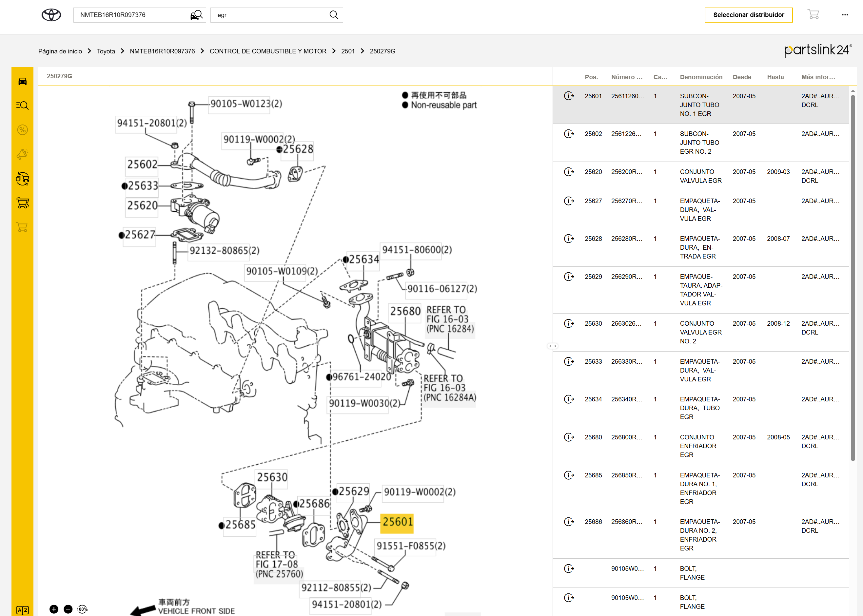The image size is (863, 616).
Task: Go to CONTROL DE COMBUSTIBLE Y MOTOR breadcrumb
Action: coord(268,51)
